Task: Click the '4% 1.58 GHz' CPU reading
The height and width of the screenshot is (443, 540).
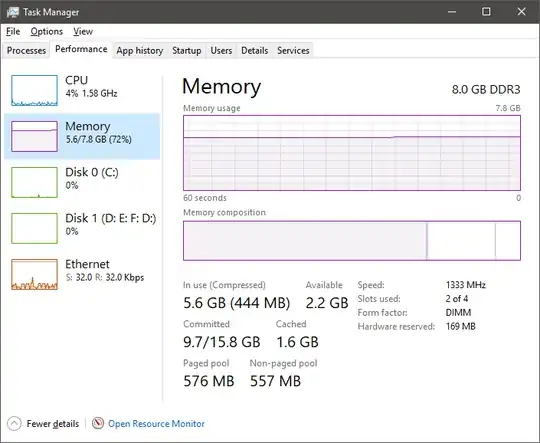Action: [x=91, y=93]
